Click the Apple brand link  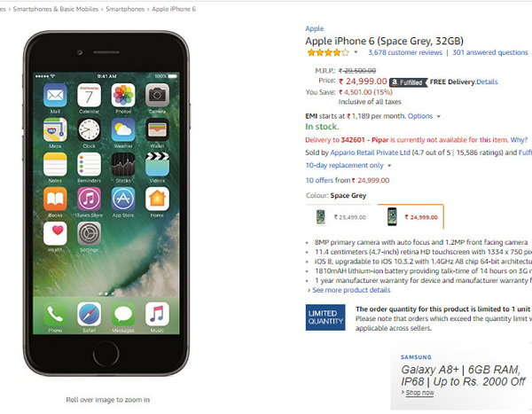coord(315,28)
